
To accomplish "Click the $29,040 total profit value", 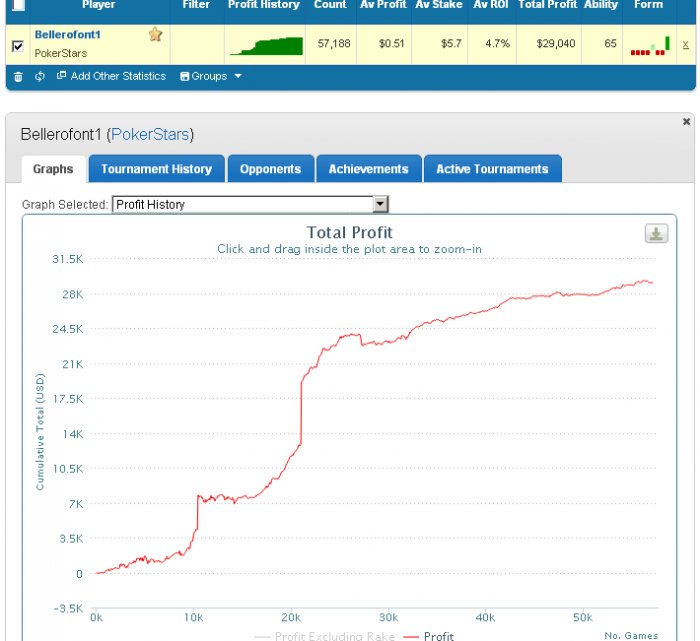I will pos(556,43).
